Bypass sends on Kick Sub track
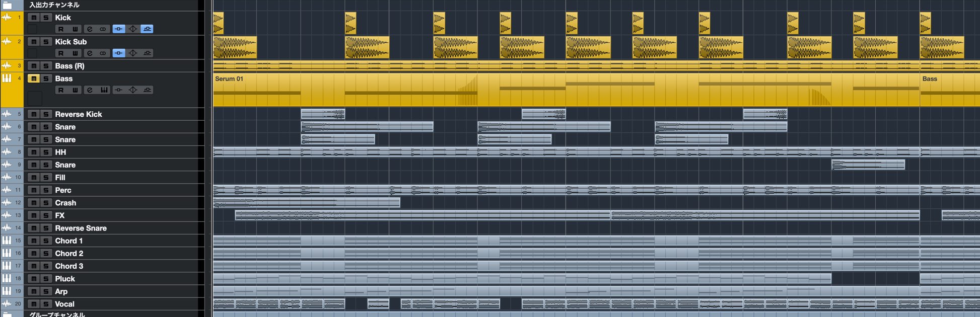This screenshot has height=317, width=980. tap(147, 53)
